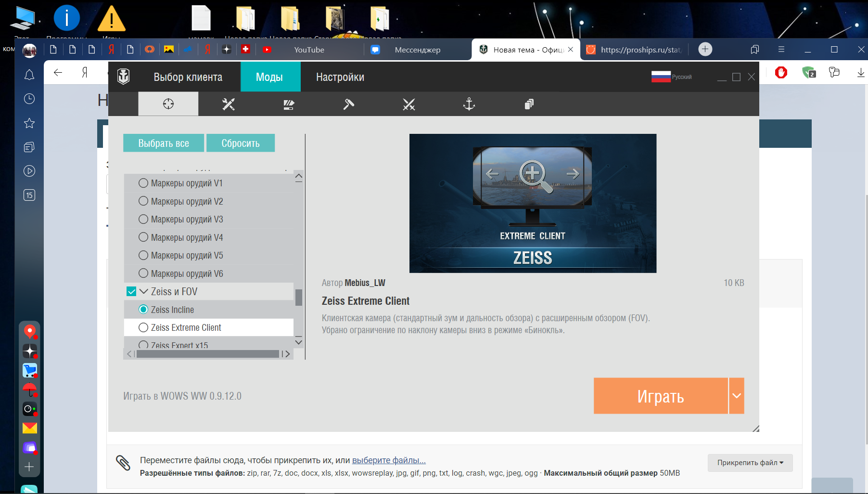Close the Новая тема browser tab
Image resolution: width=868 pixels, height=494 pixels.
tap(571, 49)
